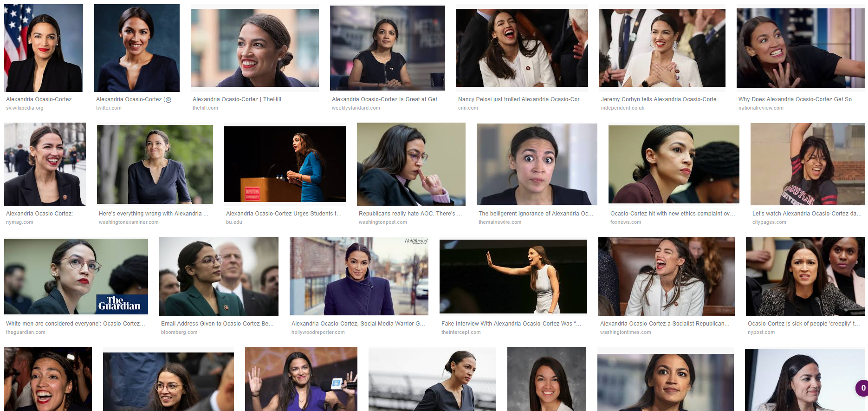Open the twitter.com result image
Viewport: 868px width, 411px height.
click(137, 48)
